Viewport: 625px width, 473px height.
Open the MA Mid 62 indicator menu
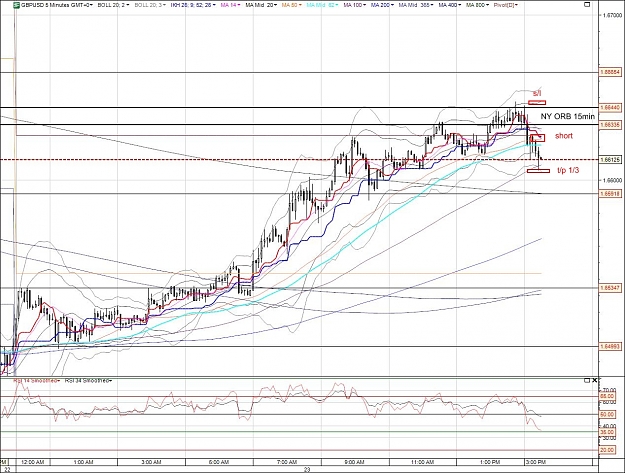tap(323, 5)
